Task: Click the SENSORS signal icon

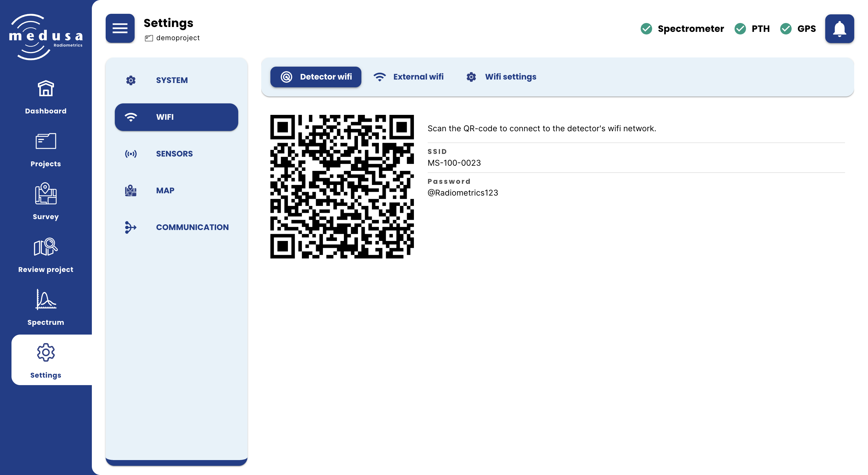Action: tap(131, 154)
